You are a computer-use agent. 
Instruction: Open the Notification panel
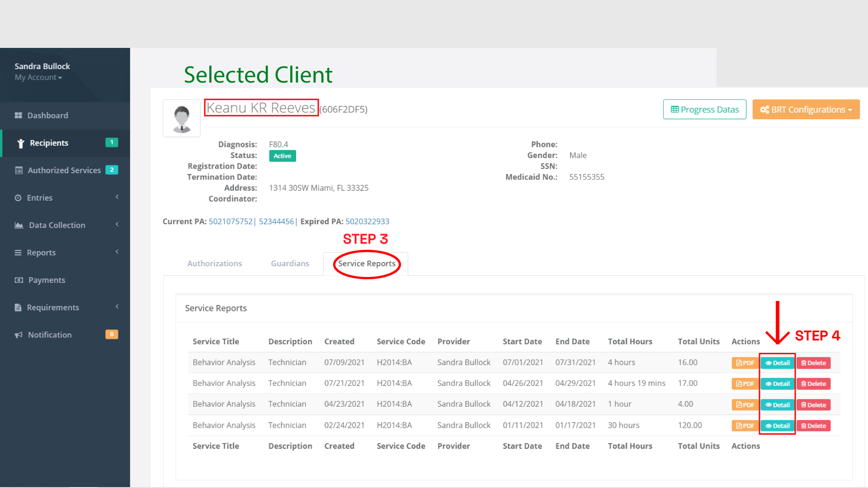click(x=50, y=334)
